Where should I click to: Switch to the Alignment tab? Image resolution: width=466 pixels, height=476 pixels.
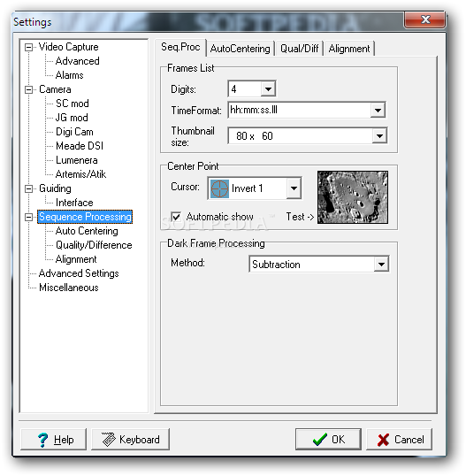(349, 49)
